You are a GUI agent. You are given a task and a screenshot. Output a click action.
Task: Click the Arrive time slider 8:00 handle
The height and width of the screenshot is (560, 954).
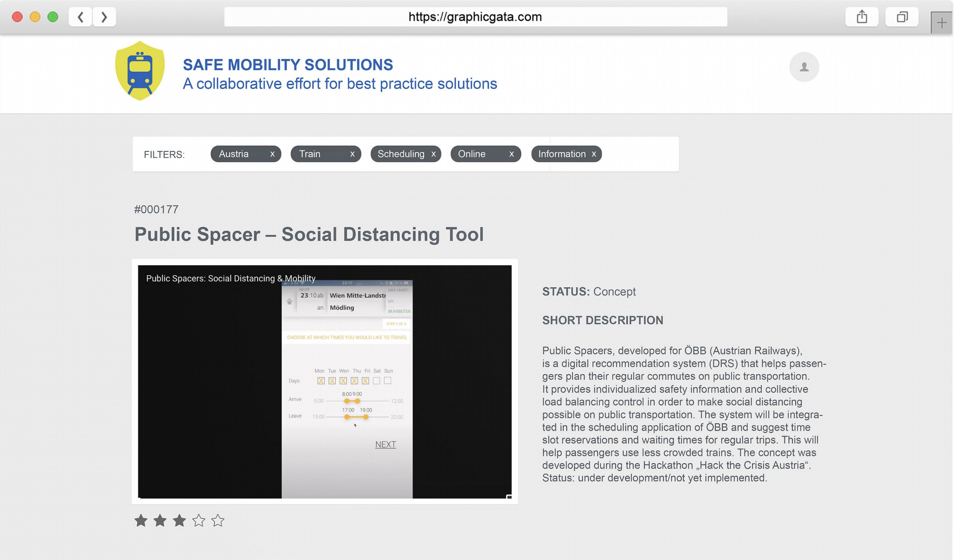347,401
